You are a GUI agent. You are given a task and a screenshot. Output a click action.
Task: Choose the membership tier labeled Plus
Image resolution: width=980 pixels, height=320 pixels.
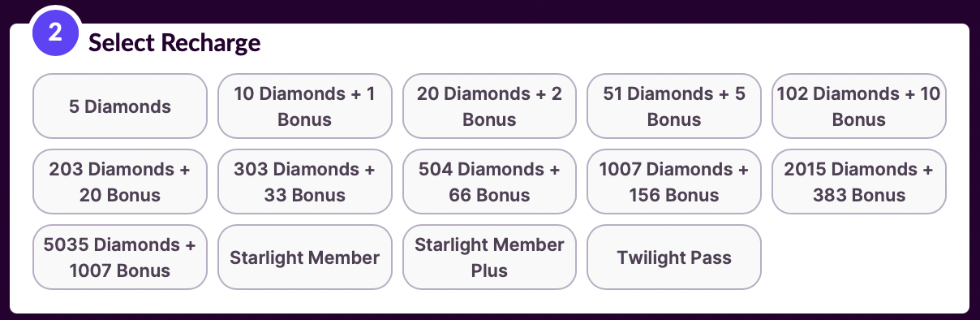(489, 257)
